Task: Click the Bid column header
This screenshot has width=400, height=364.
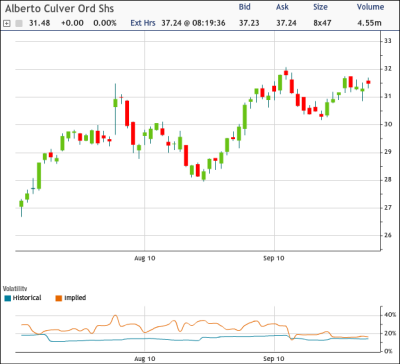Action: (x=245, y=7)
